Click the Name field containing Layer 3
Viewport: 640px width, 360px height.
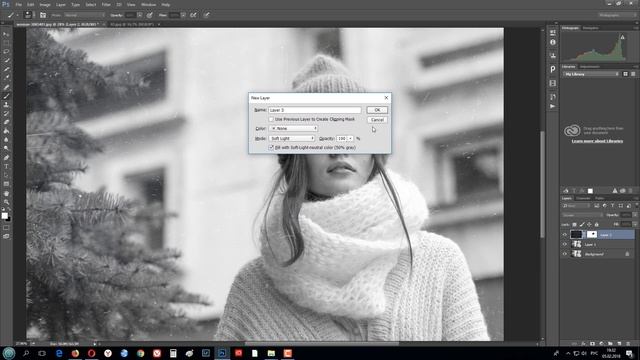pyautogui.click(x=314, y=110)
